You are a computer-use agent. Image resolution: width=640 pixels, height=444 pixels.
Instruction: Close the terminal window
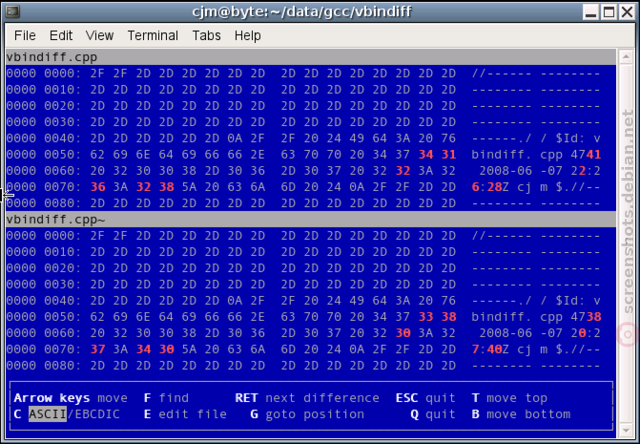pyautogui.click(x=627, y=12)
